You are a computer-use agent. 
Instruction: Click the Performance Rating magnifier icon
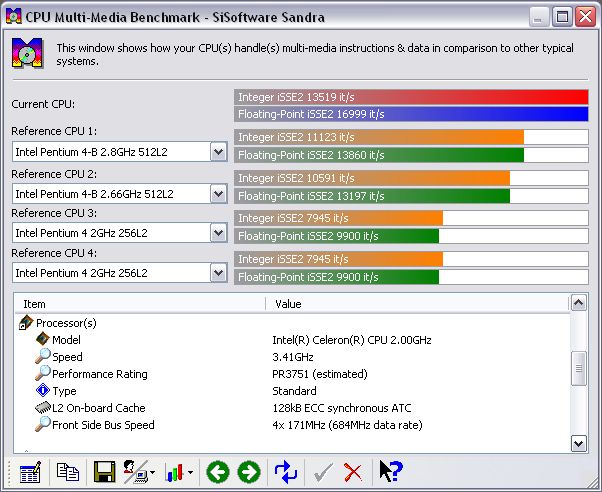(43, 373)
